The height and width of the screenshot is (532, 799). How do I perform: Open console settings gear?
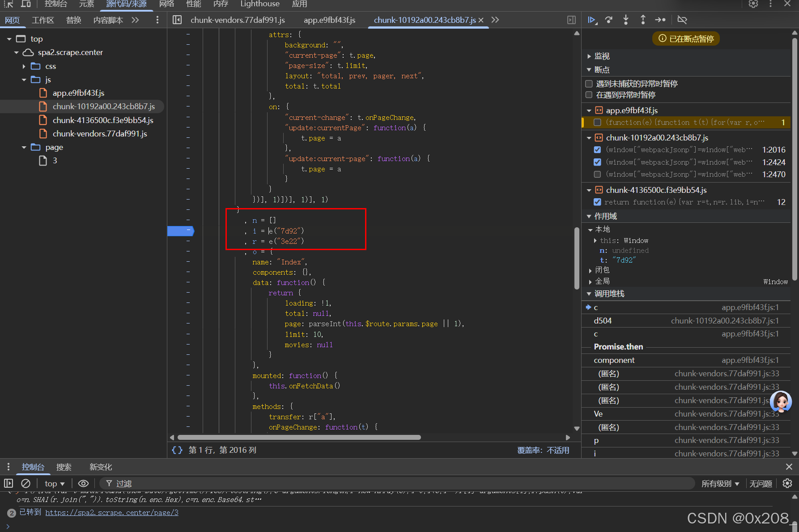[x=787, y=483]
